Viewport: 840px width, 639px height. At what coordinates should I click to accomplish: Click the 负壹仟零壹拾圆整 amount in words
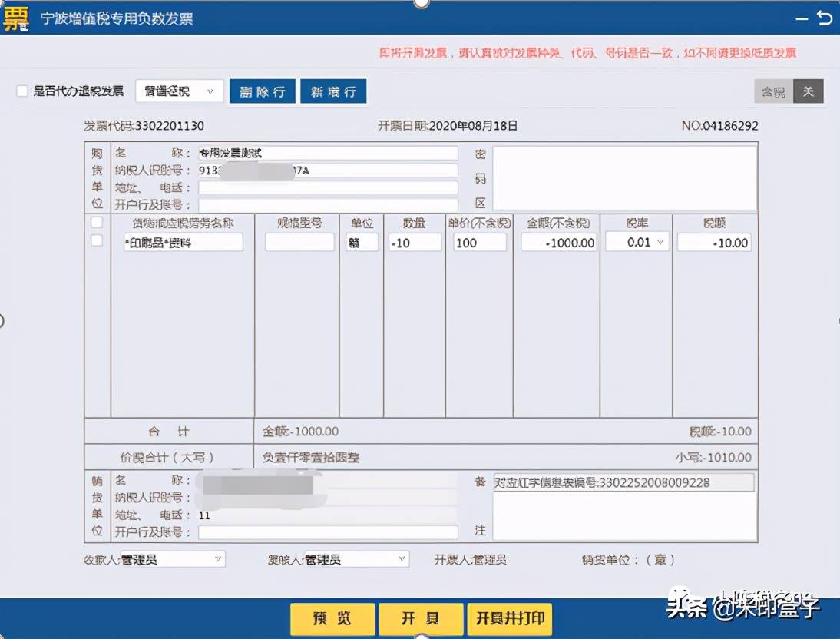point(311,457)
